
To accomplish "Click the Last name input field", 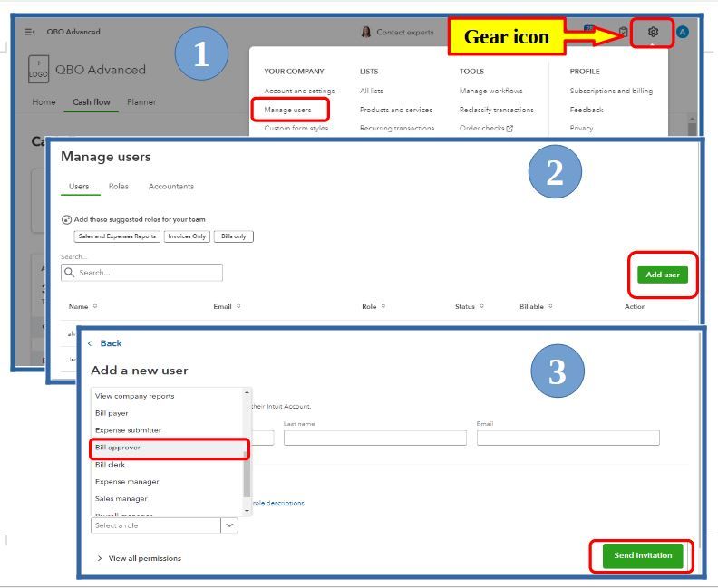I will coord(375,438).
